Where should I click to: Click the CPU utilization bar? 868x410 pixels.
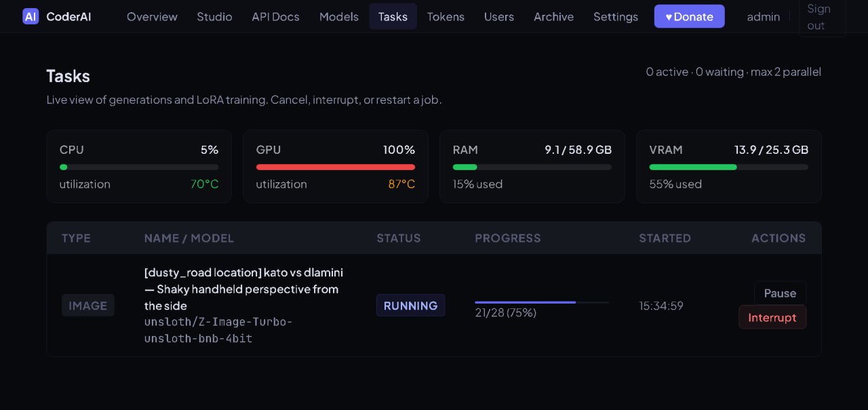click(139, 167)
